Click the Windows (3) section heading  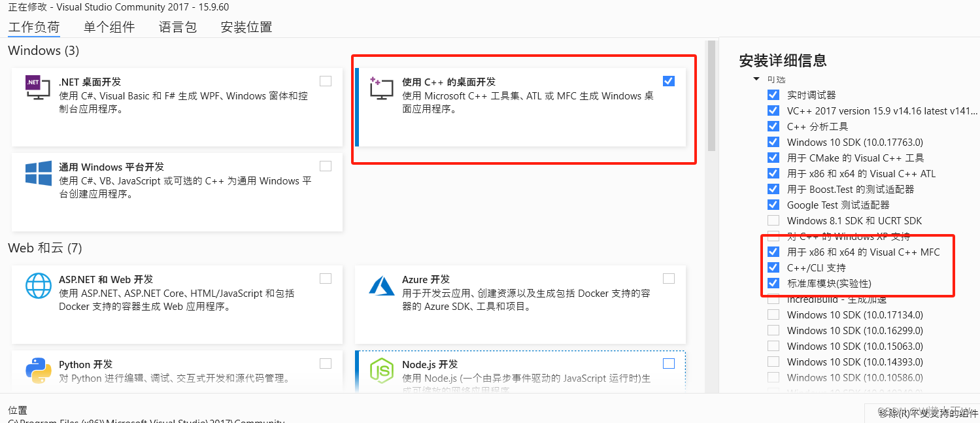coord(43,50)
